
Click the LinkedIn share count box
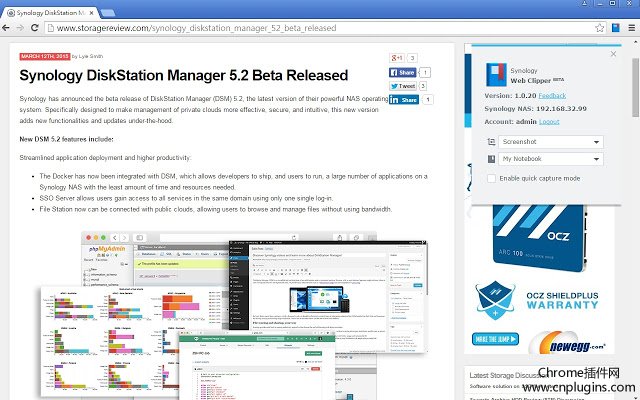pyautogui.click(x=427, y=100)
